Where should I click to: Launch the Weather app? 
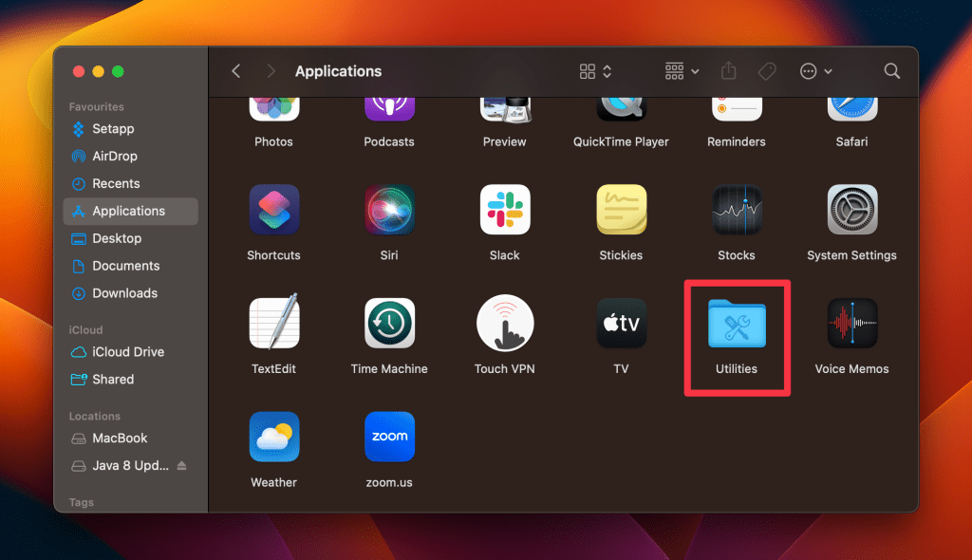pyautogui.click(x=274, y=437)
